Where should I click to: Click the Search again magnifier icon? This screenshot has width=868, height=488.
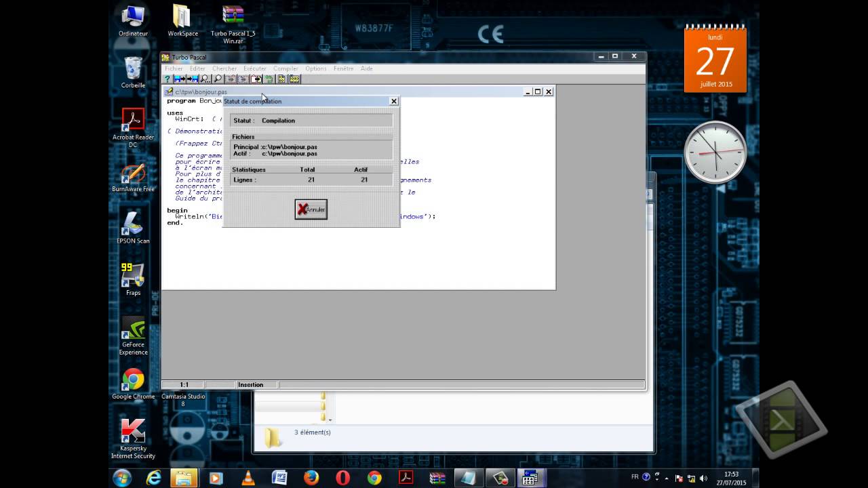218,79
